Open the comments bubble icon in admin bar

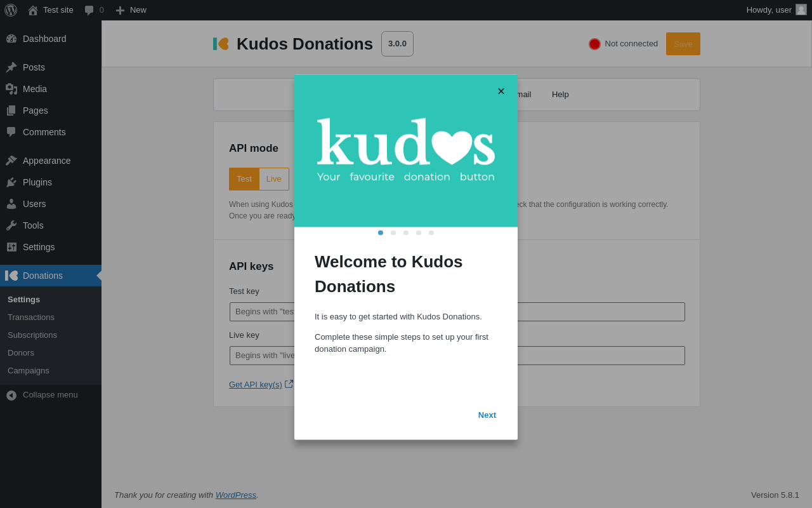click(89, 10)
